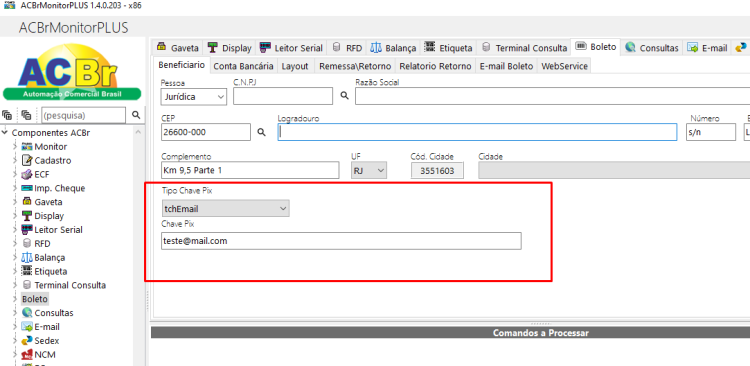Click the Gaveta drawer icon in the tree
750x366 pixels.
[x=27, y=202]
